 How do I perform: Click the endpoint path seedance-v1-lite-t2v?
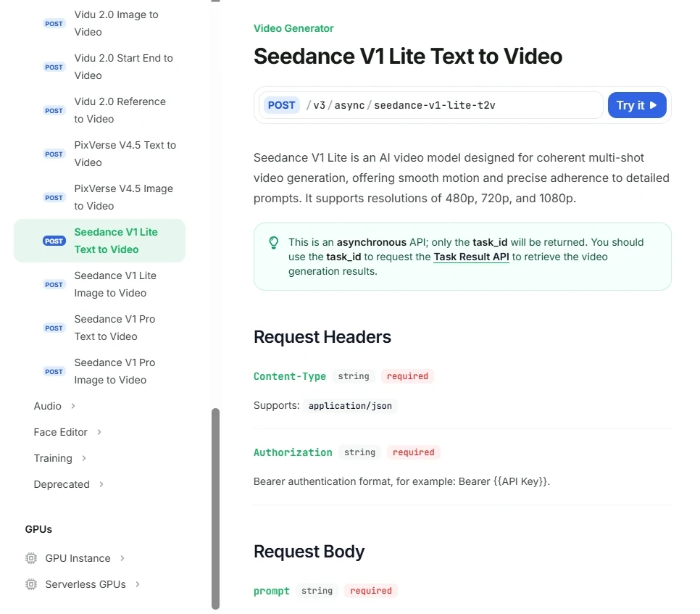(434, 105)
